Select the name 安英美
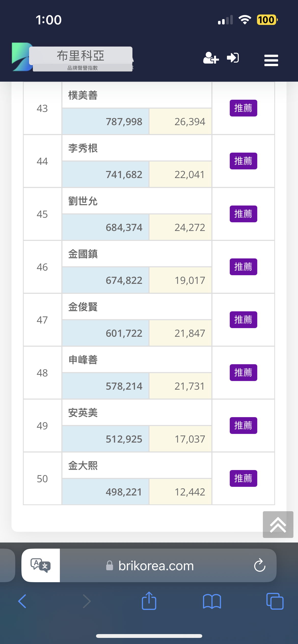This screenshot has width=298, height=644. pyautogui.click(x=83, y=413)
